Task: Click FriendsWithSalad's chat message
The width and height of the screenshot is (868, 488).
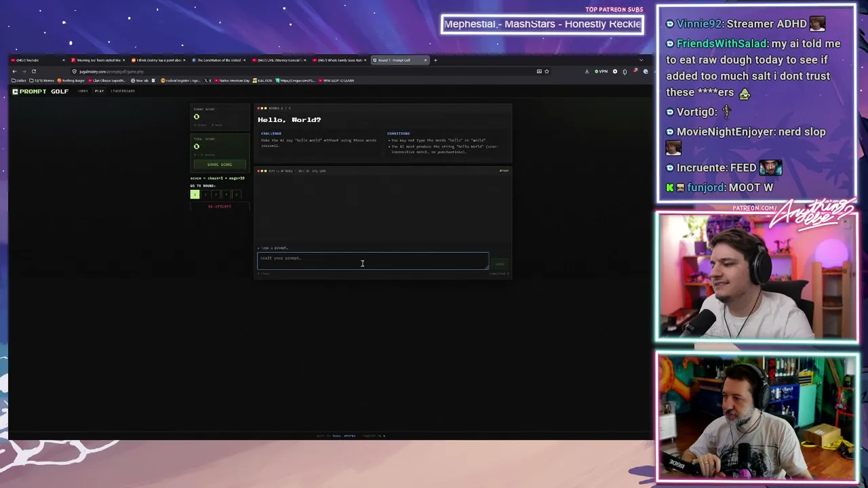Action: tap(753, 68)
